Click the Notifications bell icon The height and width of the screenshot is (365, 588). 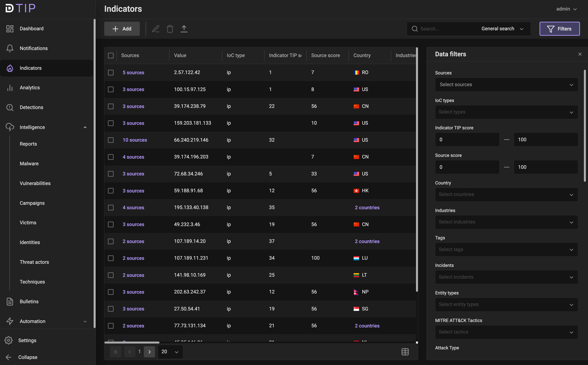[x=10, y=48]
